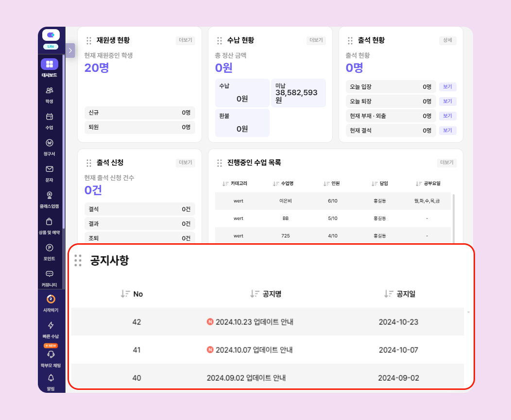Grab the drag handle of 재원생 현황 card
The image size is (511, 420).
pos(88,40)
